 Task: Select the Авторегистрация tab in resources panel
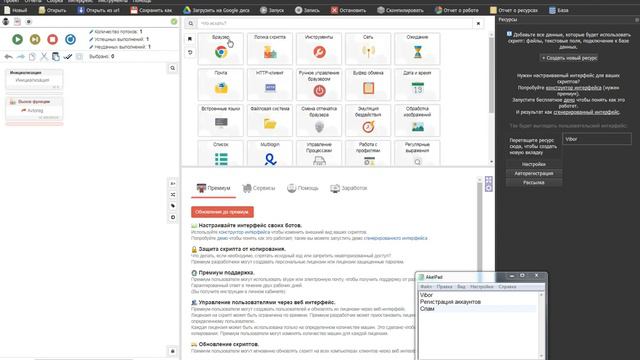[x=534, y=173]
